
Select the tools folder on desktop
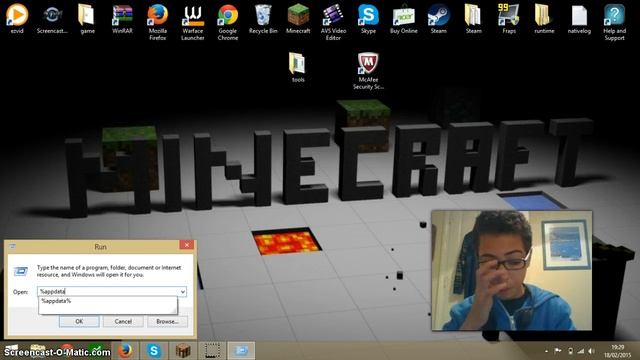(298, 67)
